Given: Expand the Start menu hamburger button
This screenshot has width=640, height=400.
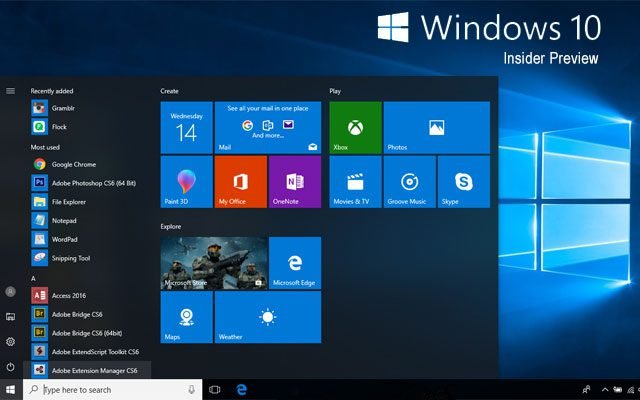Looking at the screenshot, I should (11, 91).
